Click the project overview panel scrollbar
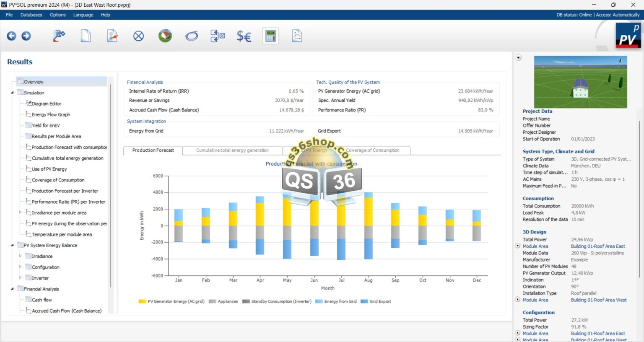Screen dimensions: 644x342 click(x=639, y=199)
